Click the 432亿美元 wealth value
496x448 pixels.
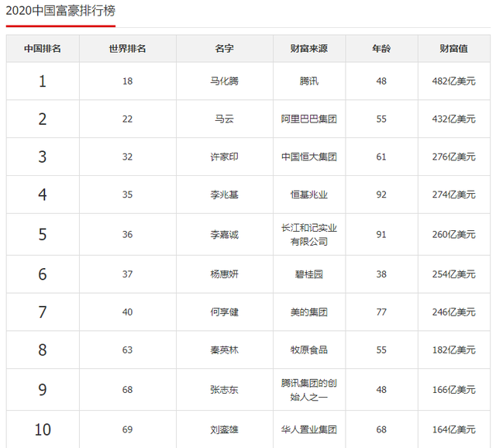tap(454, 119)
